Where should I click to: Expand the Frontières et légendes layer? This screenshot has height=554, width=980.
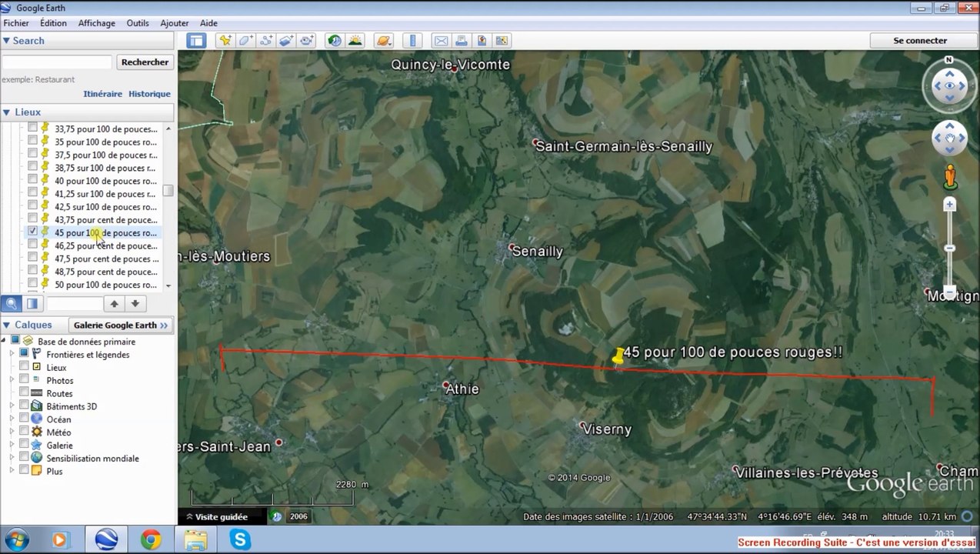coord(12,354)
